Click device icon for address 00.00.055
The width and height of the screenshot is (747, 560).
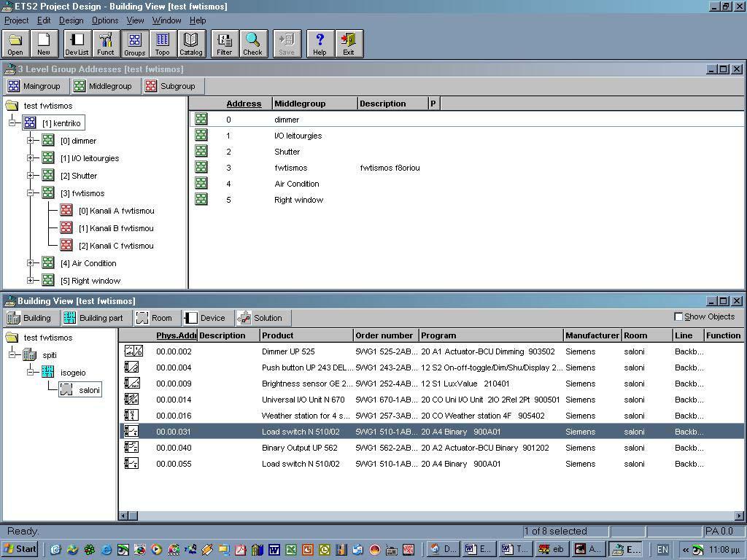[132, 463]
